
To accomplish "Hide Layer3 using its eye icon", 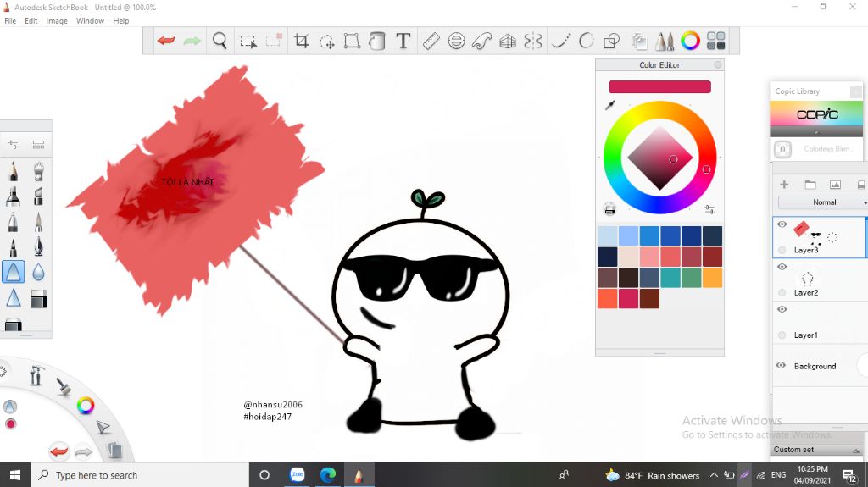I will [782, 224].
